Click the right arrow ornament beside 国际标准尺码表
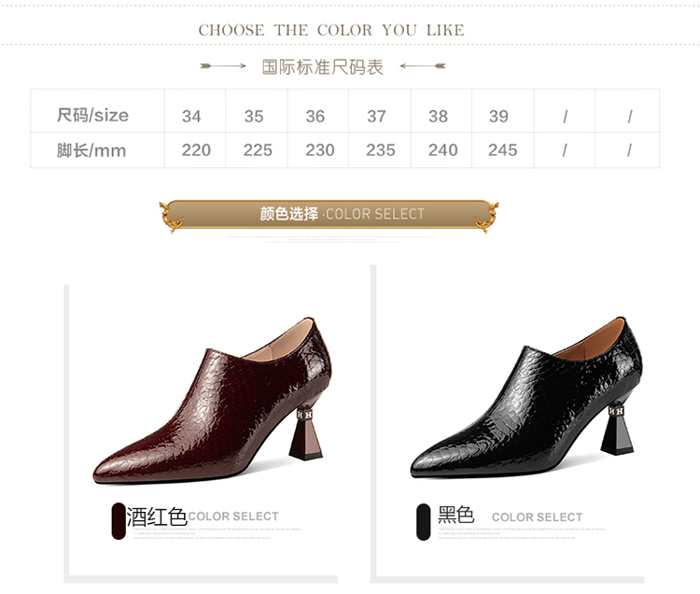 (x=423, y=66)
